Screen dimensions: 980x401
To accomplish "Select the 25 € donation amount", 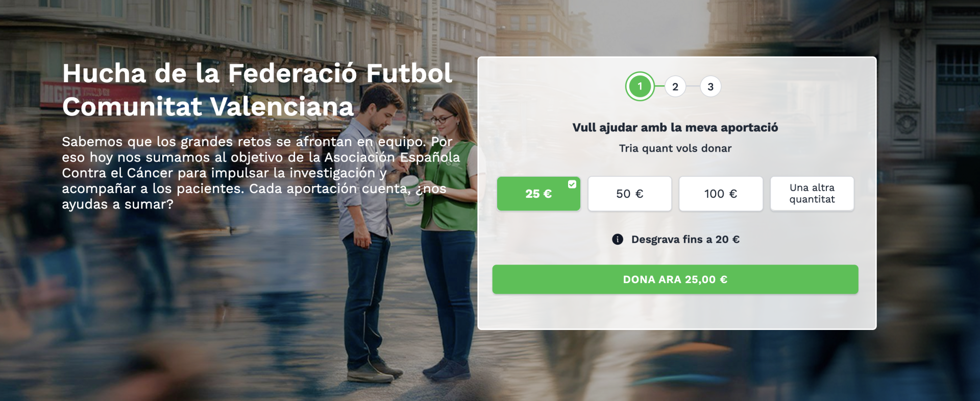I will coord(538,194).
